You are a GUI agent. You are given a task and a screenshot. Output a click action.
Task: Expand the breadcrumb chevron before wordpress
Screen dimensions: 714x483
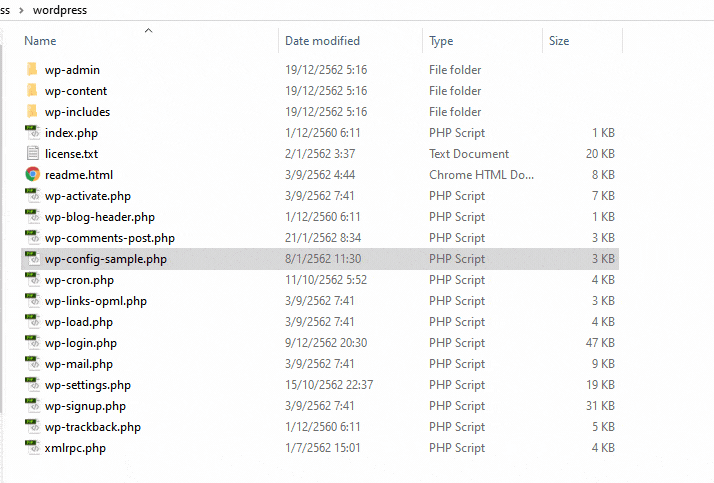click(x=21, y=10)
